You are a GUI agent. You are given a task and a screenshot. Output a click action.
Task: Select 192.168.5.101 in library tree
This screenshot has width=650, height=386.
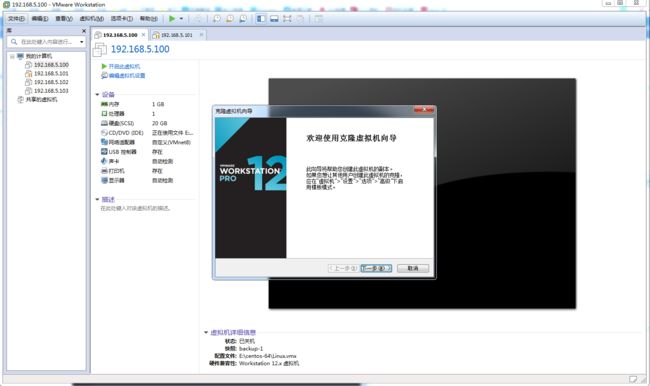click(51, 73)
